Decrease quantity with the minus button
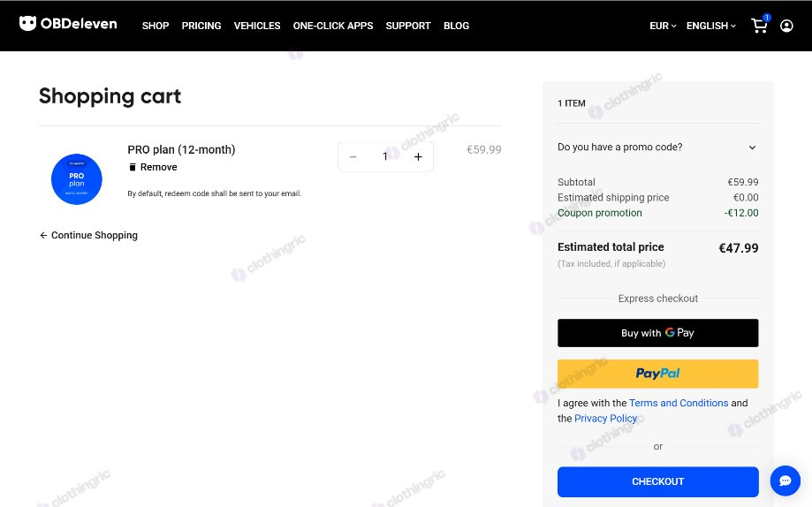The width and height of the screenshot is (812, 507). 353,156
